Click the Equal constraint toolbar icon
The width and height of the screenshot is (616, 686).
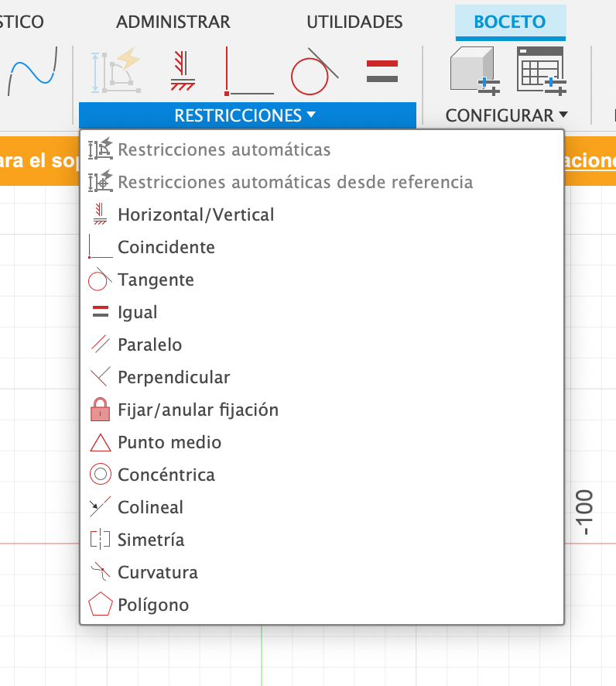pyautogui.click(x=382, y=71)
